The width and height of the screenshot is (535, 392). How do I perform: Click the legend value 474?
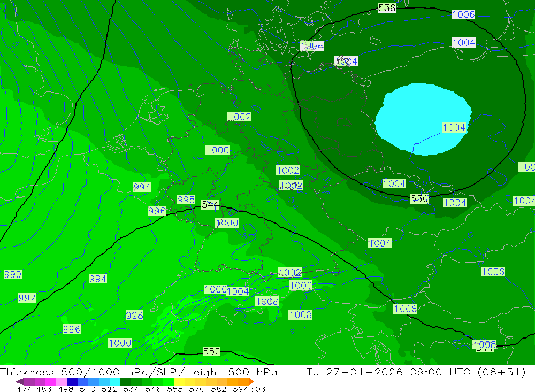point(25,389)
